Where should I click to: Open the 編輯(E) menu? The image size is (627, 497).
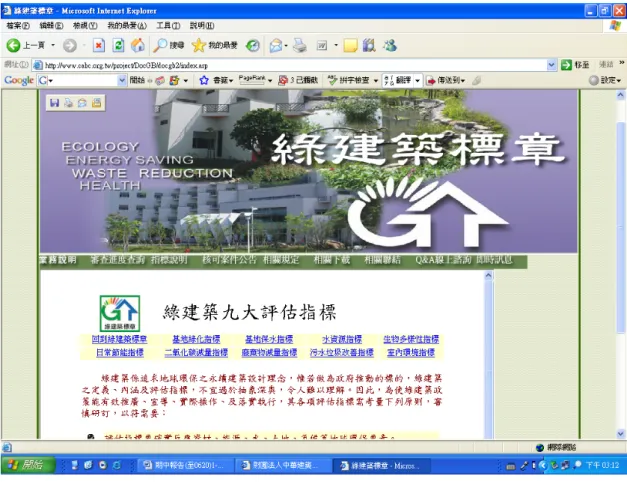coord(51,26)
